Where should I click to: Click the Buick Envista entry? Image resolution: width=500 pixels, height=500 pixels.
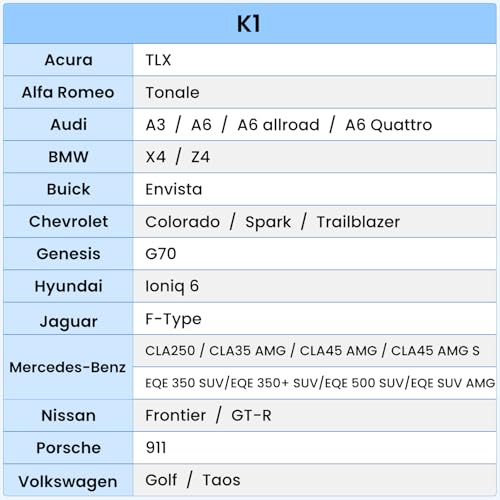tap(174, 189)
